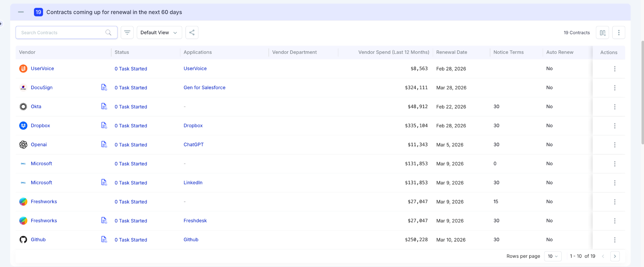Click the search magnifier icon

108,33
